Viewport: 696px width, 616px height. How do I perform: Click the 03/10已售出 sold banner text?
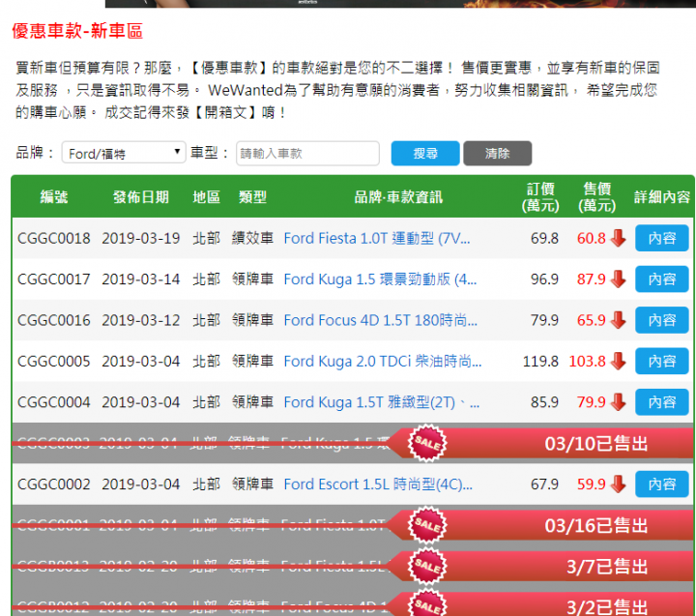point(596,444)
